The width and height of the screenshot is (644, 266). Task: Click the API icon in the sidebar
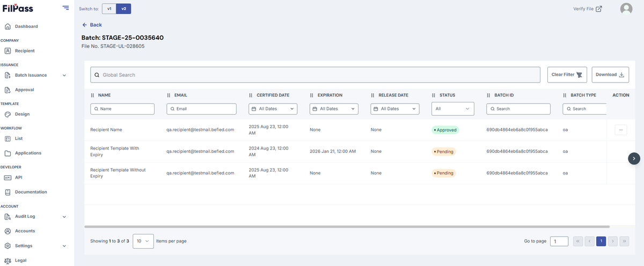tap(8, 178)
